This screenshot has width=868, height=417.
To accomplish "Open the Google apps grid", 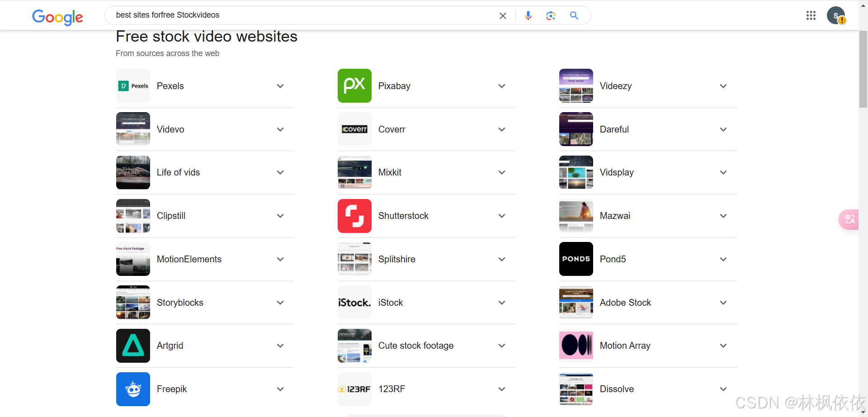I will pyautogui.click(x=811, y=15).
